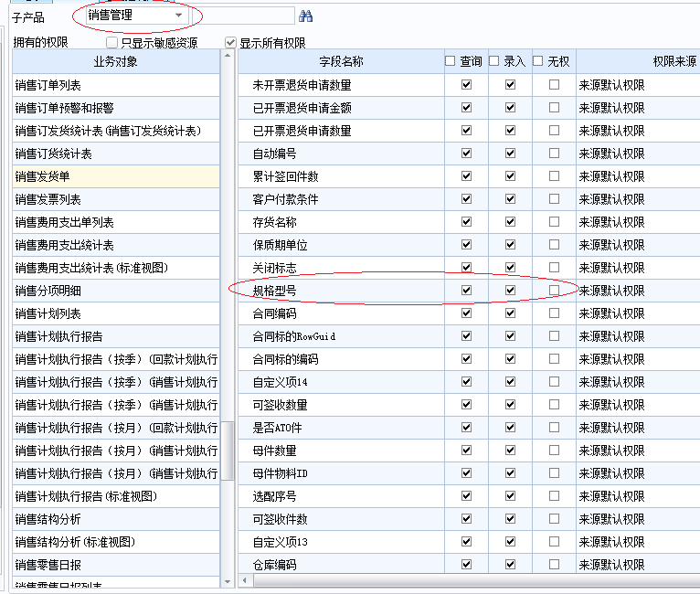The width and height of the screenshot is (700, 594).
Task: Uncheck 录入 checkbox for 存货名称 row
Action: tap(510, 222)
